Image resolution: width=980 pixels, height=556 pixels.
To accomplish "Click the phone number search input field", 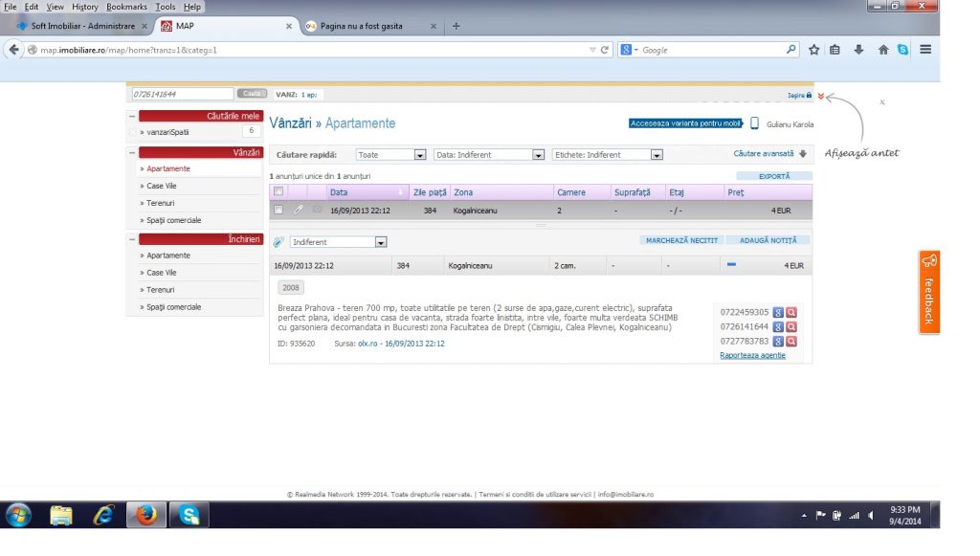I will click(x=182, y=94).
